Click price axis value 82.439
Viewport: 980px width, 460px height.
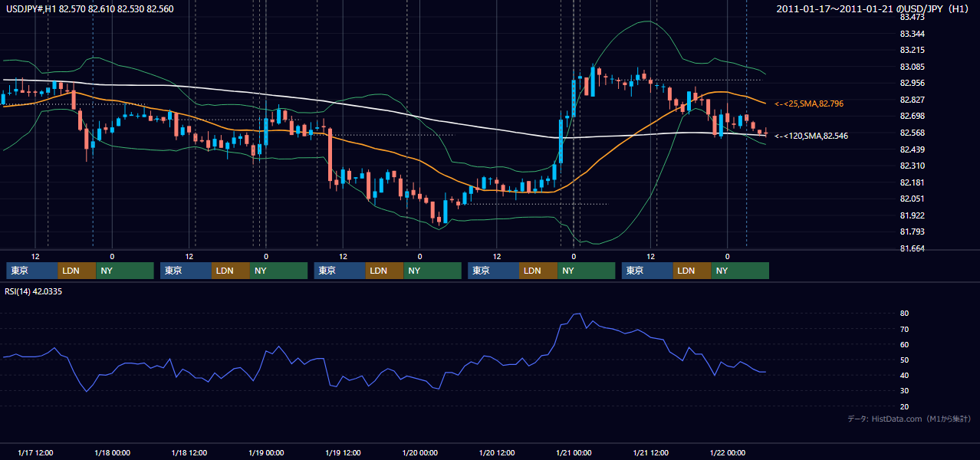click(913, 149)
